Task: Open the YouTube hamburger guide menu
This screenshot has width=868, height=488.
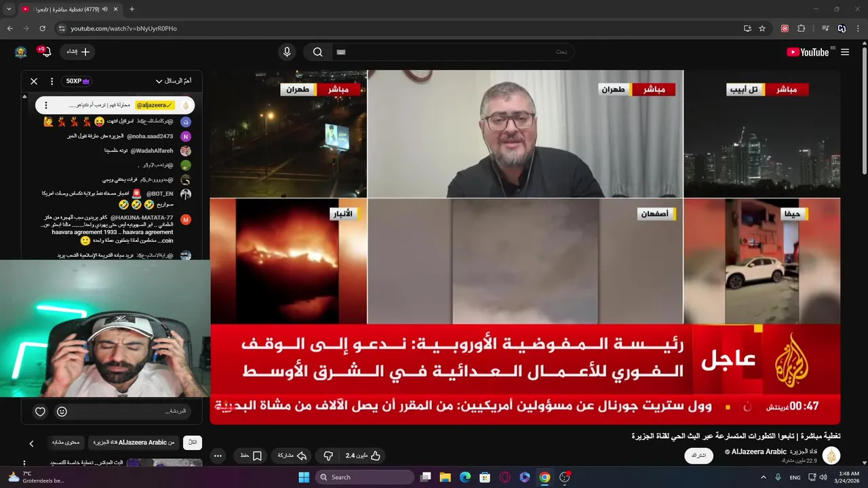Action: coord(845,52)
